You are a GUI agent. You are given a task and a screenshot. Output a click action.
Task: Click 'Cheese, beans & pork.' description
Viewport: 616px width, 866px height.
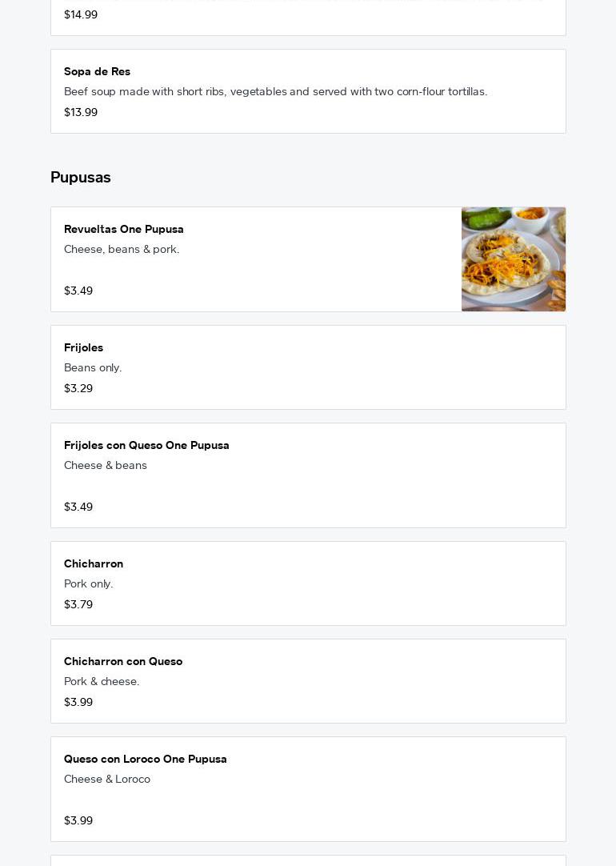[x=122, y=250]
